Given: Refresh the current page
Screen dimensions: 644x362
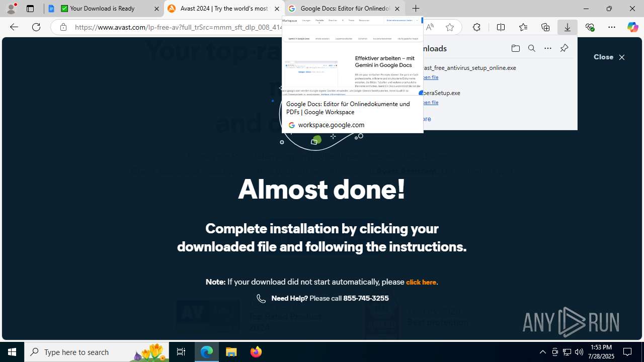Looking at the screenshot, I should [36, 27].
